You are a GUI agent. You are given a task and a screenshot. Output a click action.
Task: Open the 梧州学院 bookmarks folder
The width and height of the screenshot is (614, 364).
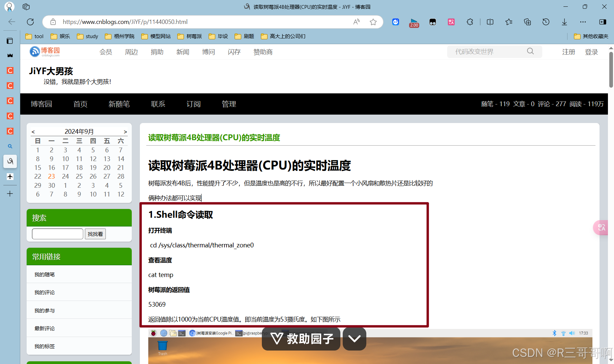tap(120, 36)
